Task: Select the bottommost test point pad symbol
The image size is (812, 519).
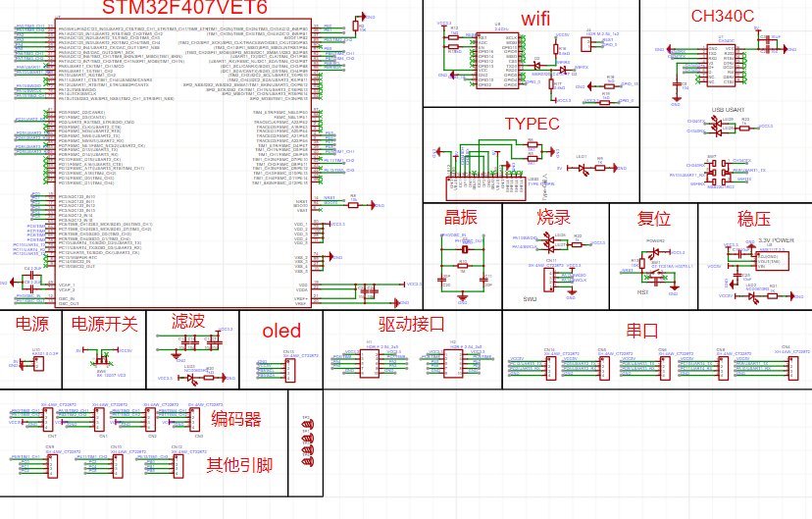Action: click(308, 460)
